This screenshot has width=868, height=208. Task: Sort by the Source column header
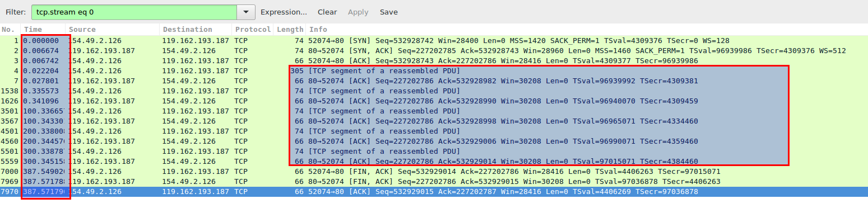click(112, 30)
